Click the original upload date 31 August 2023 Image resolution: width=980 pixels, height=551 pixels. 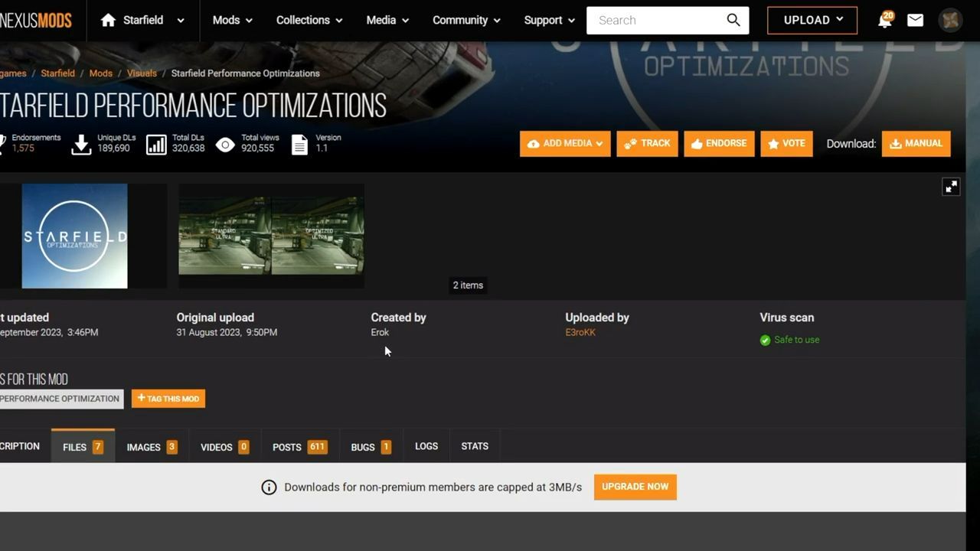[x=227, y=332]
